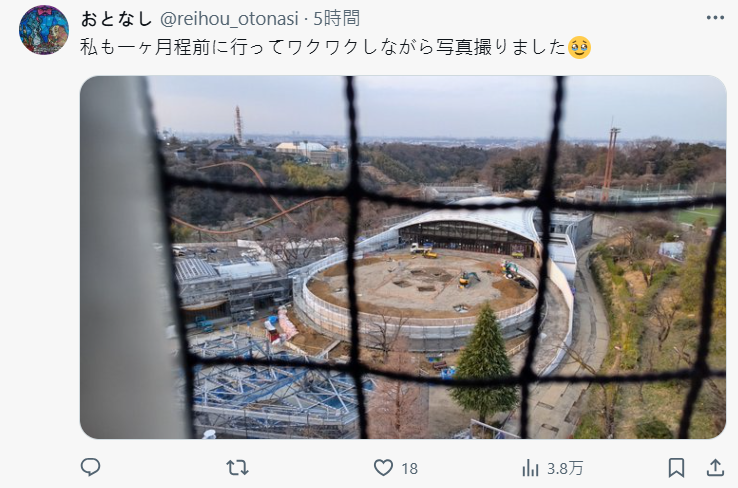Open view analytics bar chart icon

point(530,468)
